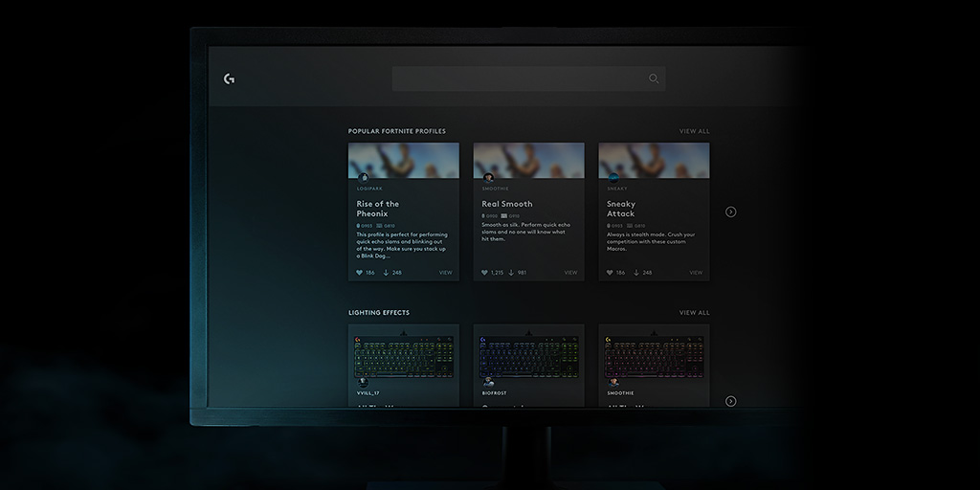Like the Rise of the Pheonix profile

tap(360, 273)
